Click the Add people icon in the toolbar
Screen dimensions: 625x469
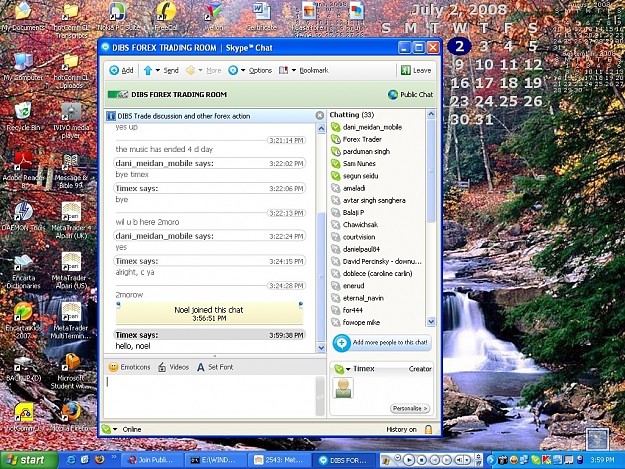114,71
